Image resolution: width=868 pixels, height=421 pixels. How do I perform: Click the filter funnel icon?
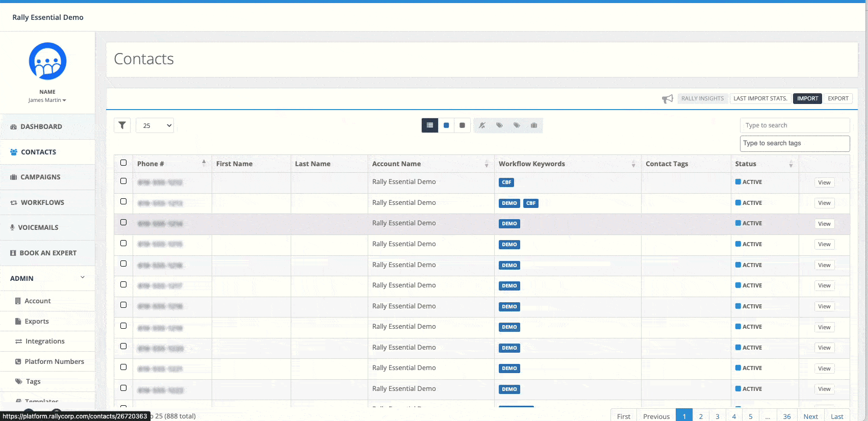[122, 125]
